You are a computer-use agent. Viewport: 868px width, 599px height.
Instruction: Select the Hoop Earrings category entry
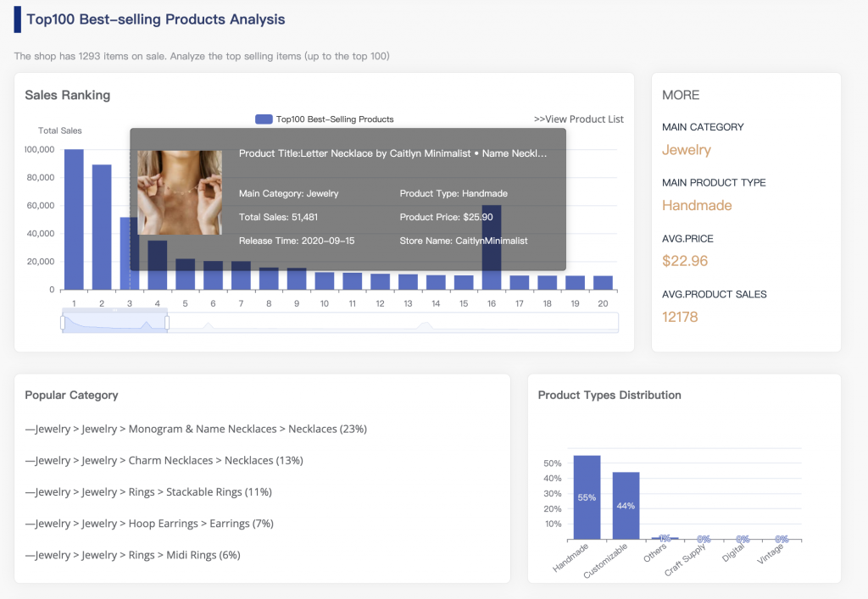point(149,524)
